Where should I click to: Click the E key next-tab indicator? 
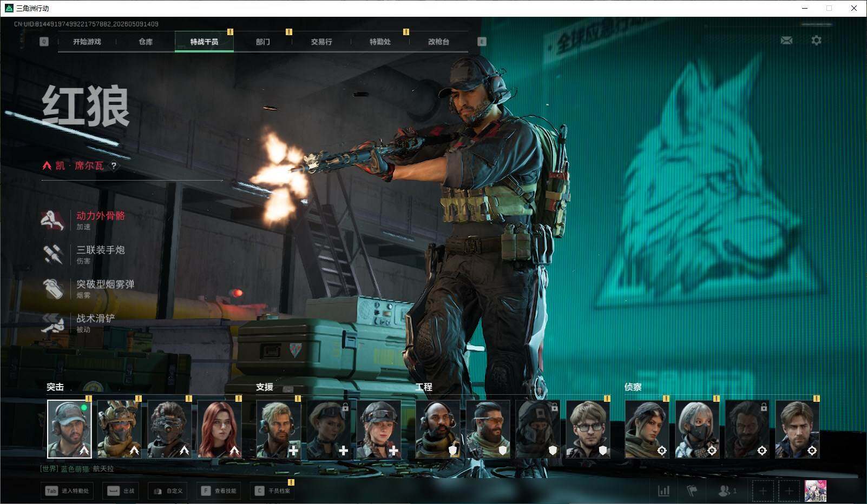(482, 42)
